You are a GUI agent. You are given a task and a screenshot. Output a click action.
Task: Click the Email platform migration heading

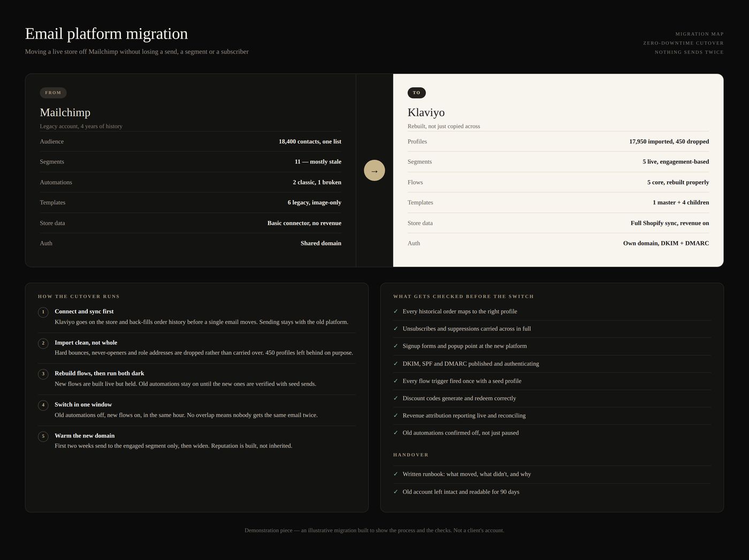(106, 33)
